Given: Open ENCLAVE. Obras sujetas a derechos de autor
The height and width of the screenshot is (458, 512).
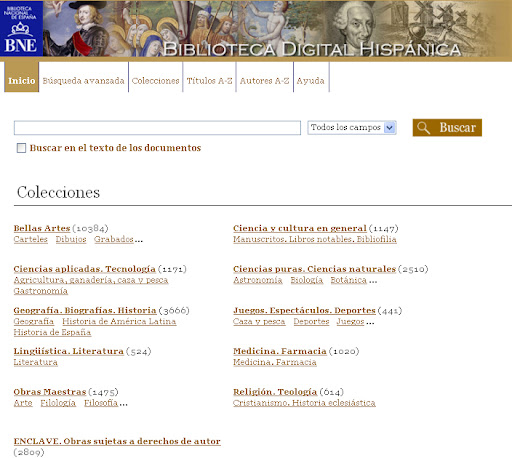Looking at the screenshot, I should pyautogui.click(x=117, y=441).
